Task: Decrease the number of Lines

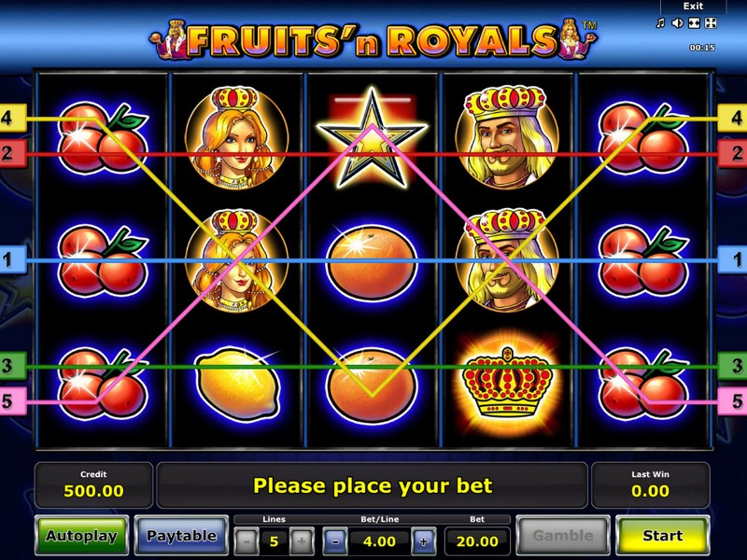Action: 247,541
